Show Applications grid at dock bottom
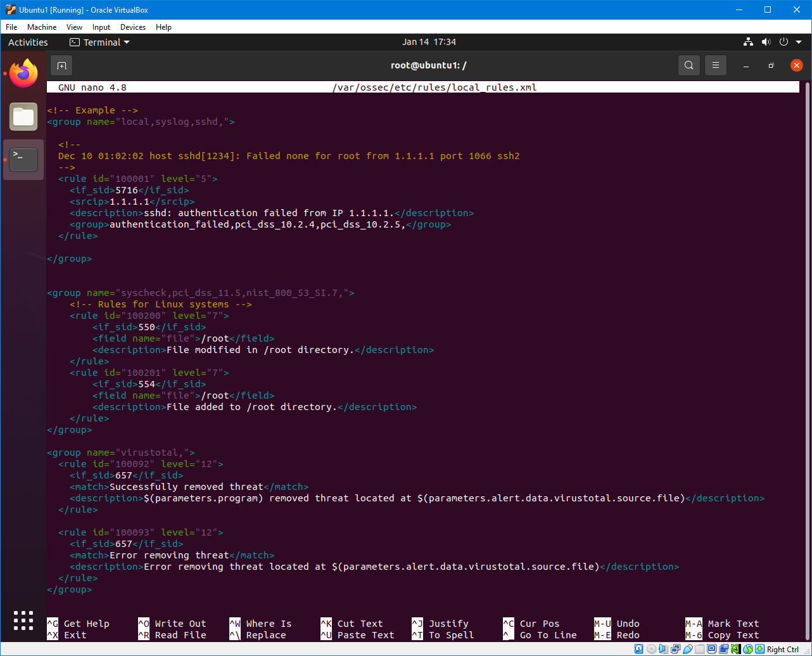Viewport: 812px width, 656px height. (x=23, y=621)
